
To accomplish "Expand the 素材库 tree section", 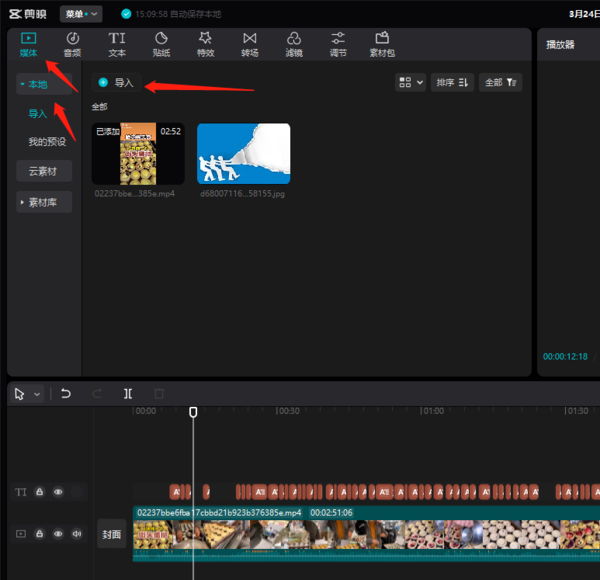I will click(x=44, y=202).
